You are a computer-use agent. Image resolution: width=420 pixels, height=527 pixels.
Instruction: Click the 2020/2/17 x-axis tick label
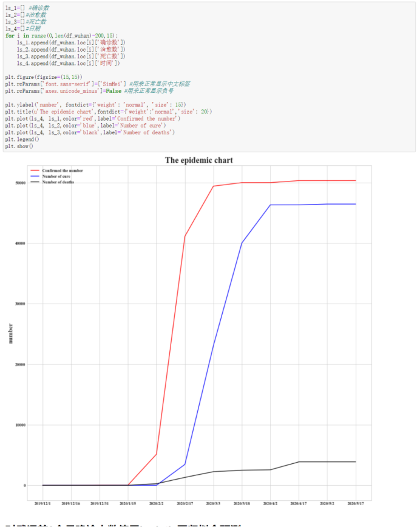(x=185, y=503)
